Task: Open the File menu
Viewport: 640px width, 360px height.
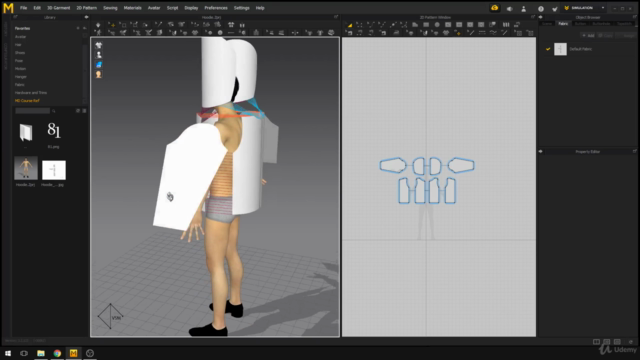Action: (x=23, y=8)
